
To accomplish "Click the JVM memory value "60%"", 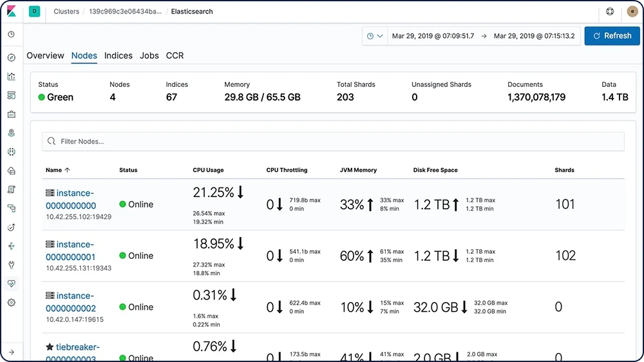I will [x=352, y=256].
